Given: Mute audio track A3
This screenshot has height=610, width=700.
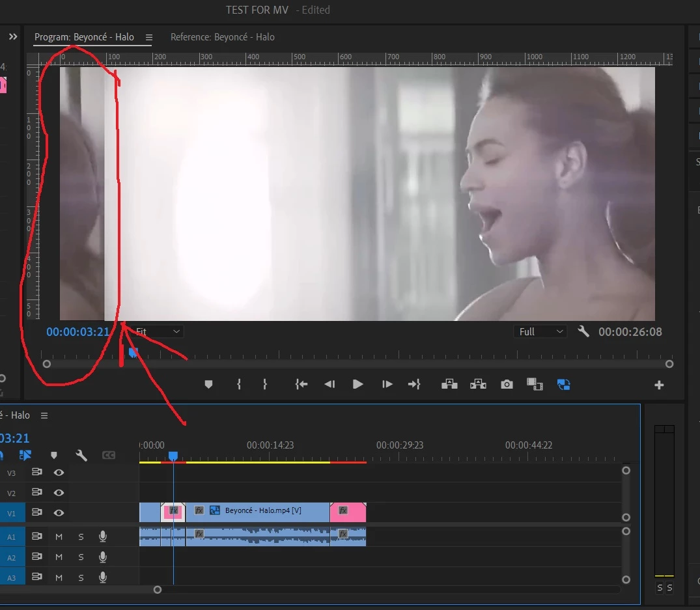Looking at the screenshot, I should coord(59,577).
